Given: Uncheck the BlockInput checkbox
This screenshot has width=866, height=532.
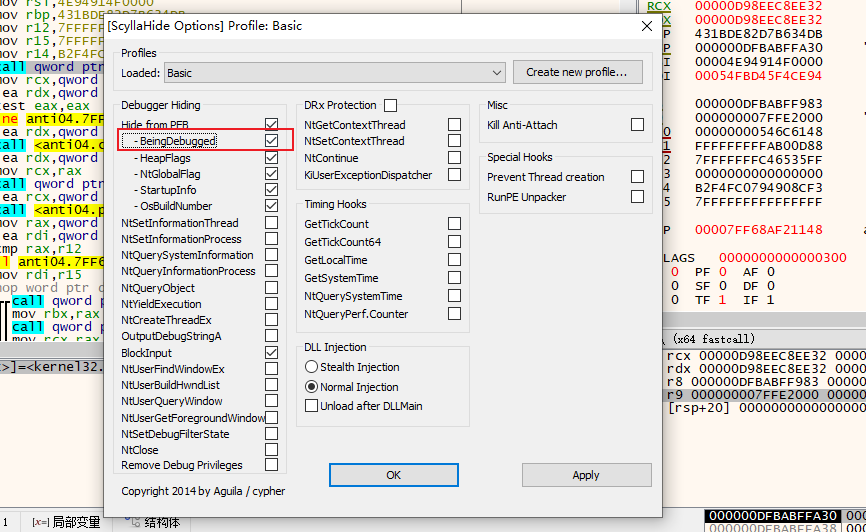Looking at the screenshot, I should pyautogui.click(x=271, y=353).
